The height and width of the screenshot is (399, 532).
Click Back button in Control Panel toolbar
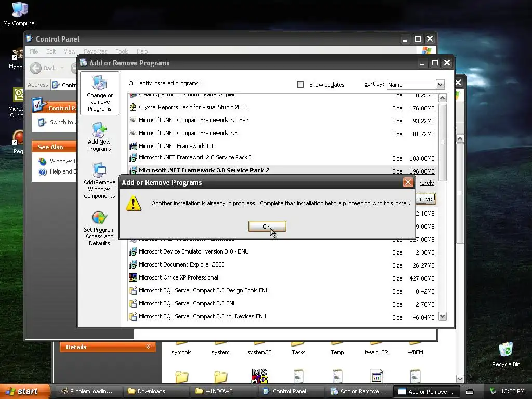point(43,68)
